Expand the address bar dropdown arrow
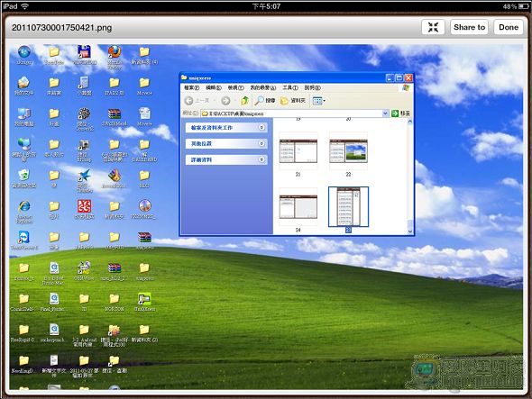This screenshot has height=399, width=532. tap(385, 113)
